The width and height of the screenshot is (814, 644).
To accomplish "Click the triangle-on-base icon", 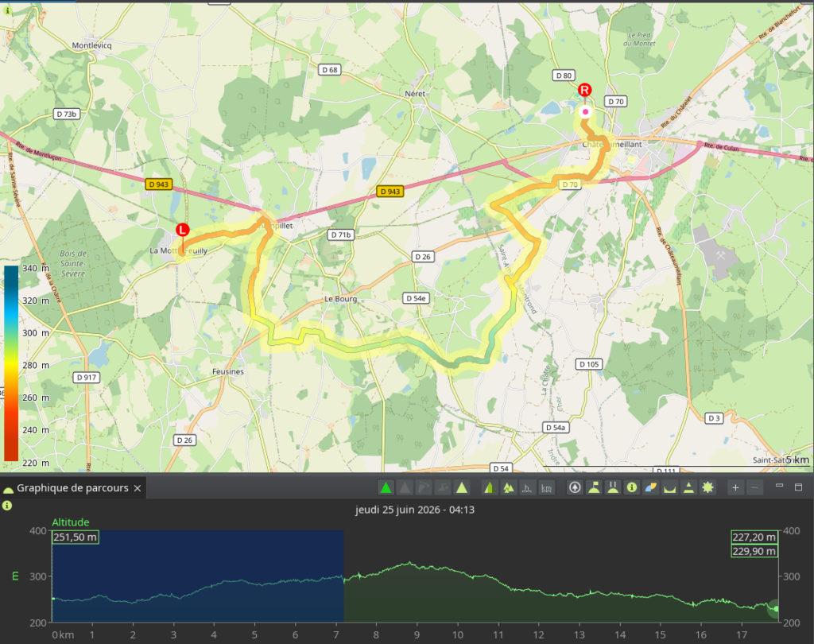I will 688,487.
